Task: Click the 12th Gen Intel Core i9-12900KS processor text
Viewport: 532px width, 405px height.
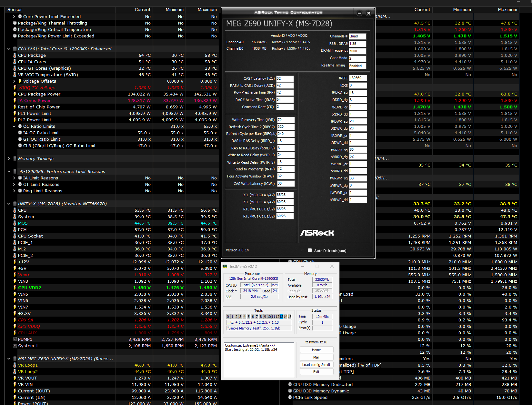Action: 254,278
